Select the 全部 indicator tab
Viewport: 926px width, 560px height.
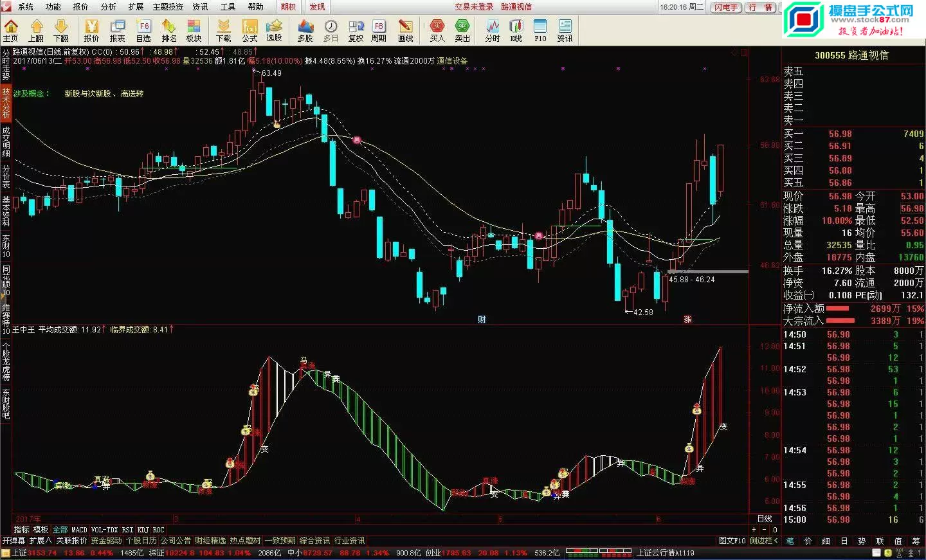coord(60,530)
